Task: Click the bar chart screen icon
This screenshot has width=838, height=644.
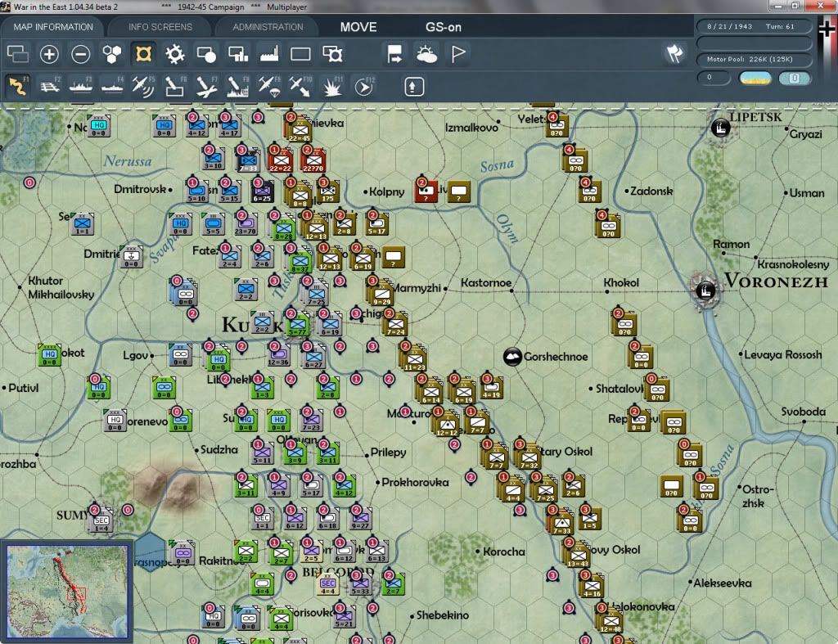Action: click(x=238, y=54)
